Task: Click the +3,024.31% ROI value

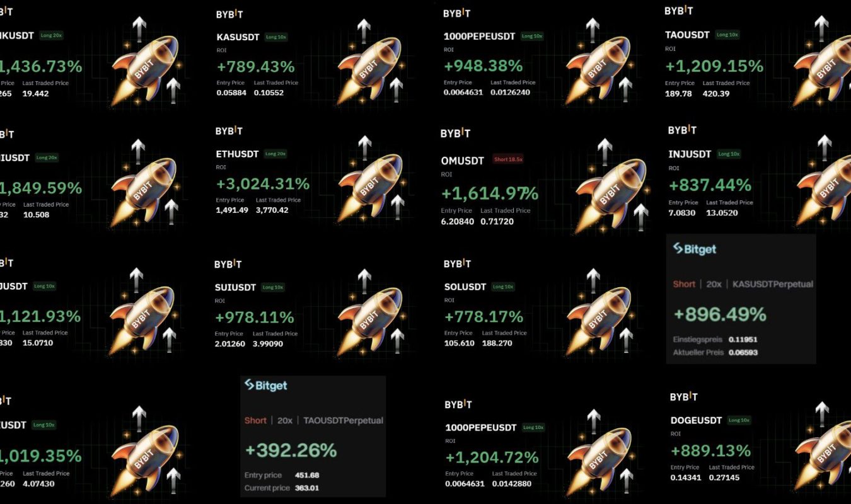Action: pyautogui.click(x=263, y=184)
